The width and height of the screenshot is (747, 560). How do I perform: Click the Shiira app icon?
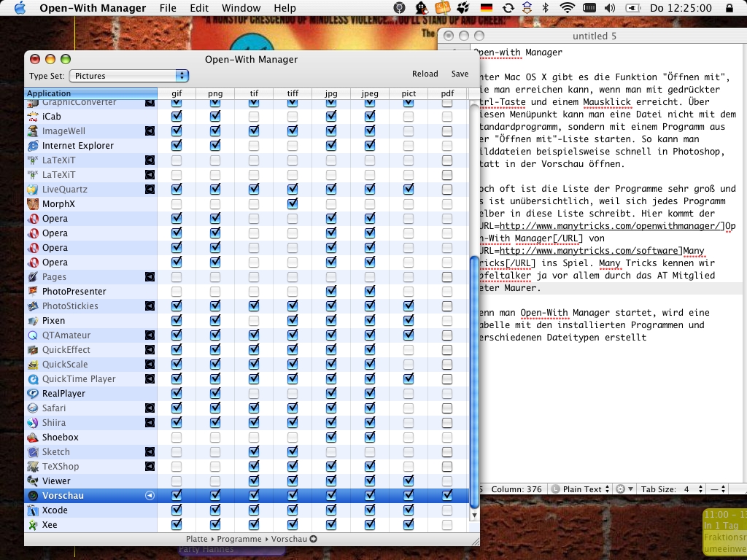point(33,423)
